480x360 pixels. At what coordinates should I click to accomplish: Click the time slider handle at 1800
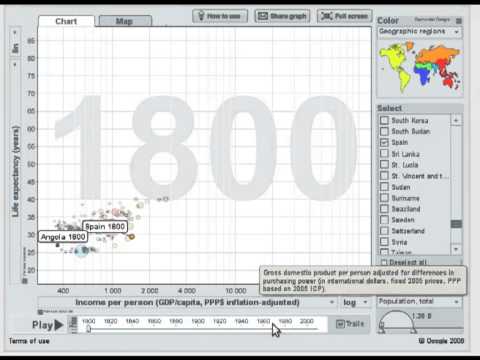(x=89, y=329)
